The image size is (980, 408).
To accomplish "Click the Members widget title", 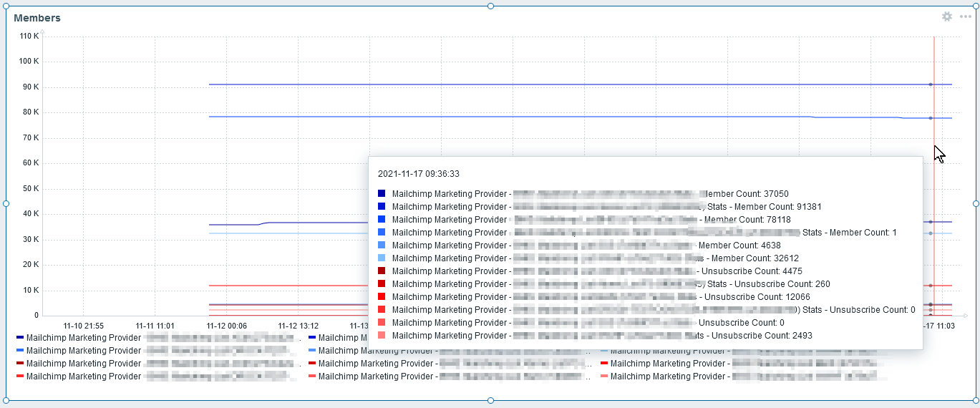I will (37, 18).
